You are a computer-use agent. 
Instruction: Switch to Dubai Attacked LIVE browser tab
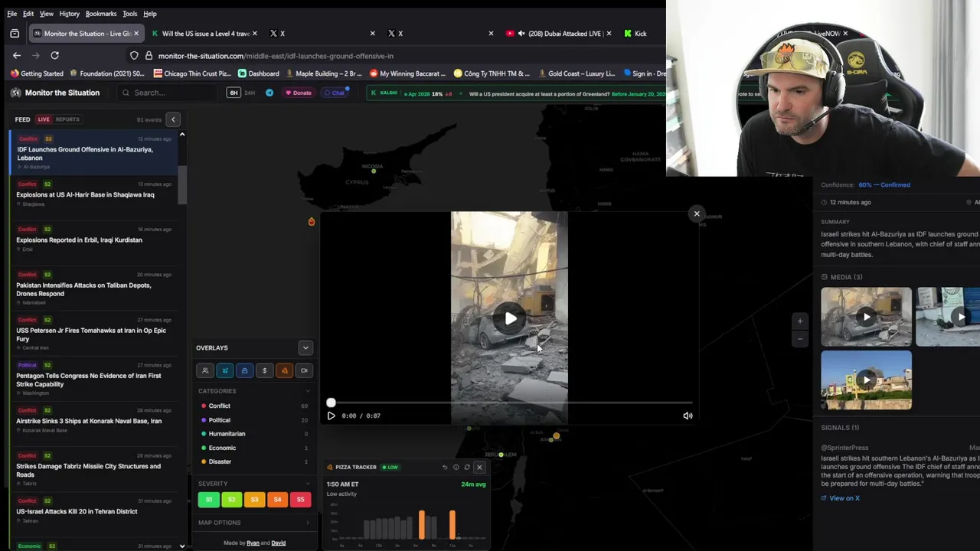pos(559,34)
